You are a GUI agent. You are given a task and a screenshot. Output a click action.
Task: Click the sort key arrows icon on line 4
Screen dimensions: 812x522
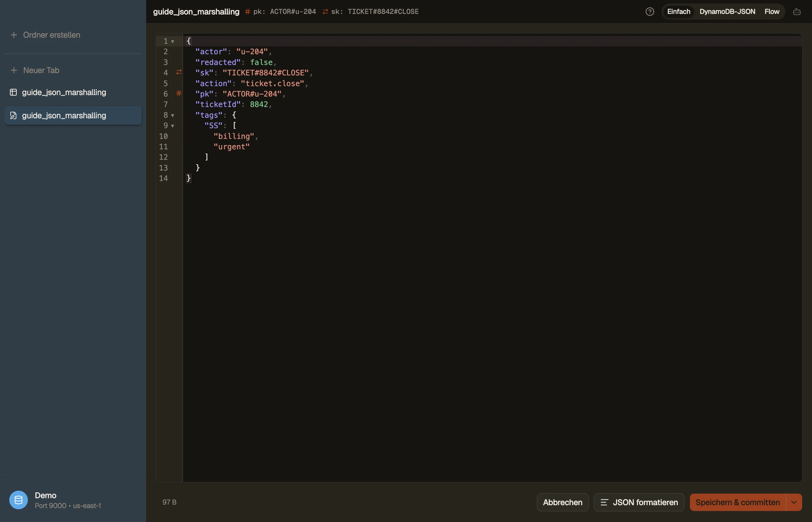tap(179, 72)
